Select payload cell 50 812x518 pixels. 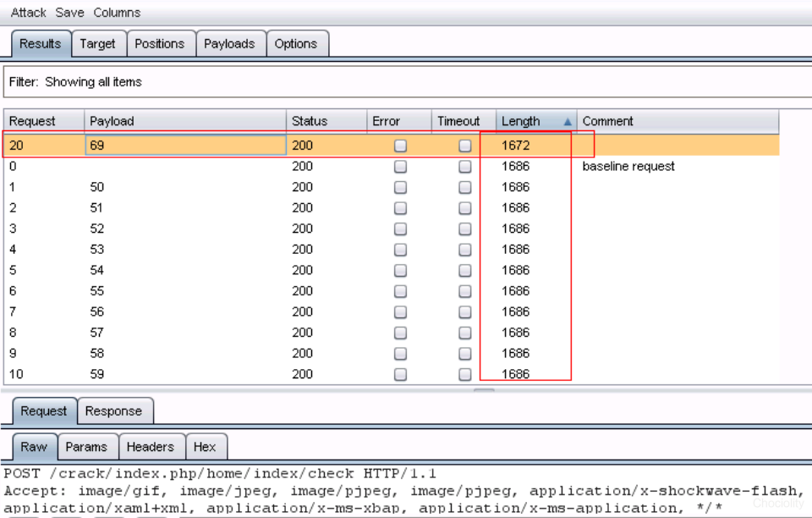(96, 187)
